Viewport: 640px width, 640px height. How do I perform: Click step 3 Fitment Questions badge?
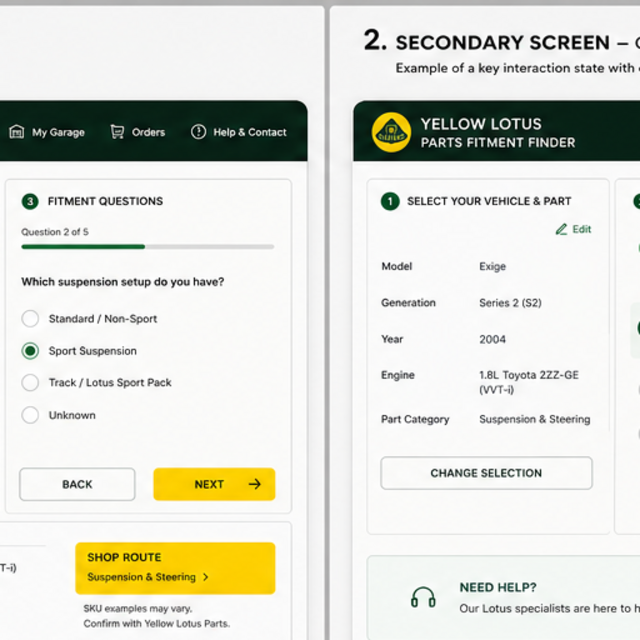(30, 201)
